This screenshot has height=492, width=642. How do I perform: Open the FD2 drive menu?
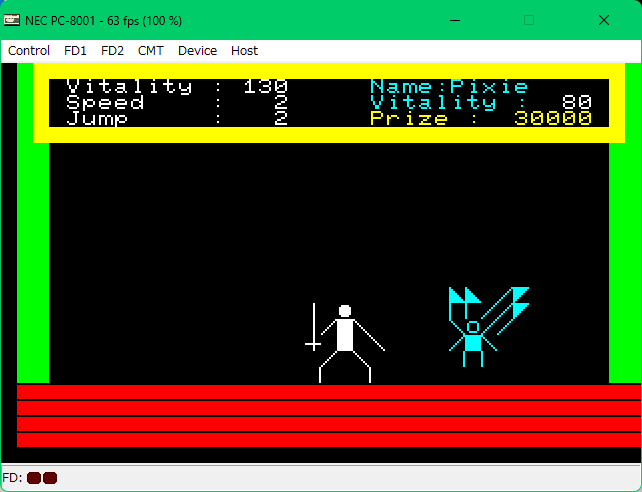112,50
